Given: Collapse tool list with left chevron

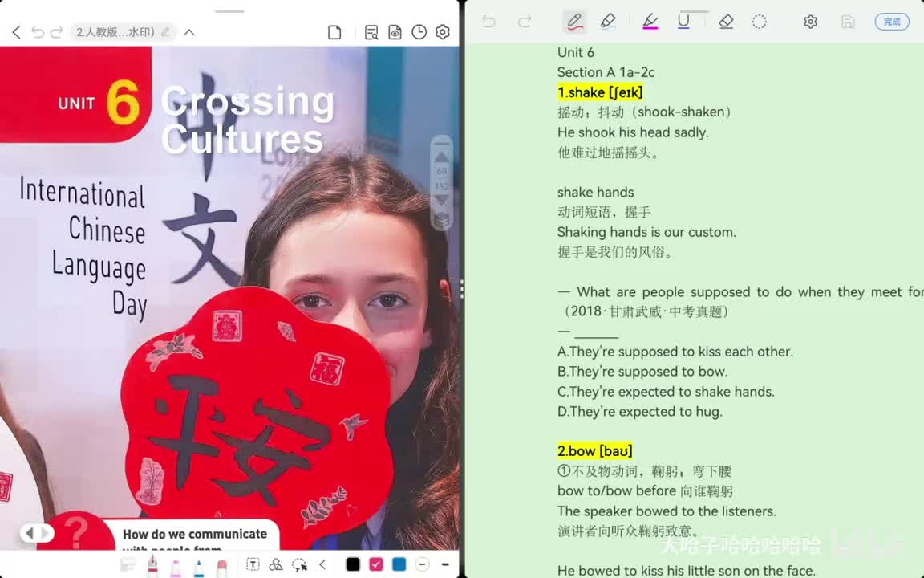Looking at the screenshot, I should pos(322,564).
